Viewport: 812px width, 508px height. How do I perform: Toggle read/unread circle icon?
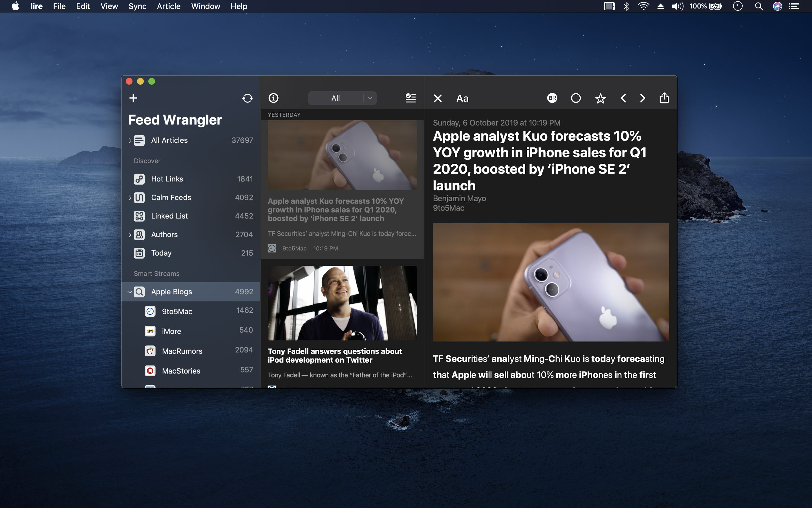click(x=576, y=98)
